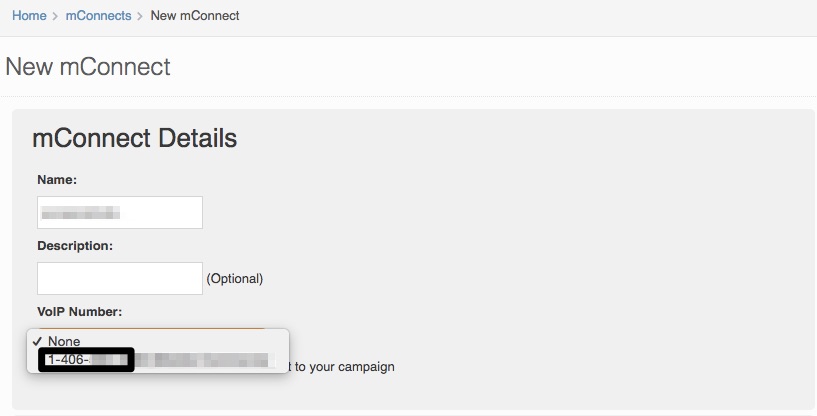This screenshot has width=817, height=416.
Task: Click the Description field label
Action: click(75, 246)
